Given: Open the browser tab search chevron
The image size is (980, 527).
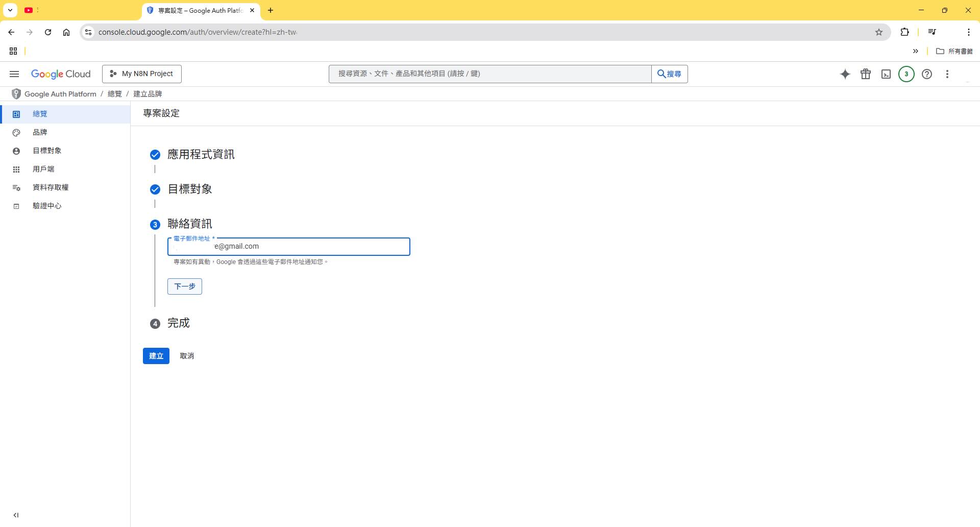Looking at the screenshot, I should click(x=10, y=10).
